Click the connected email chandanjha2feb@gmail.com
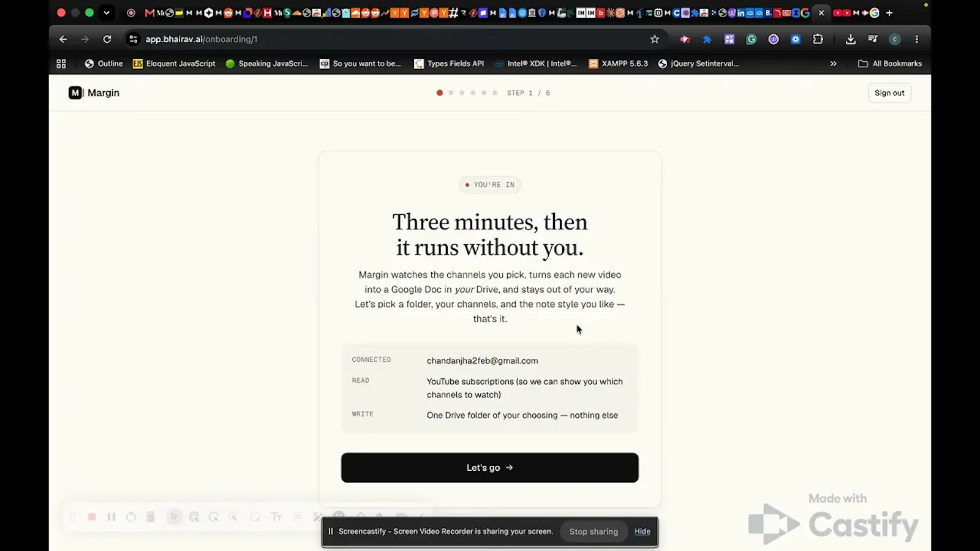This screenshot has width=980, height=551. point(483,361)
